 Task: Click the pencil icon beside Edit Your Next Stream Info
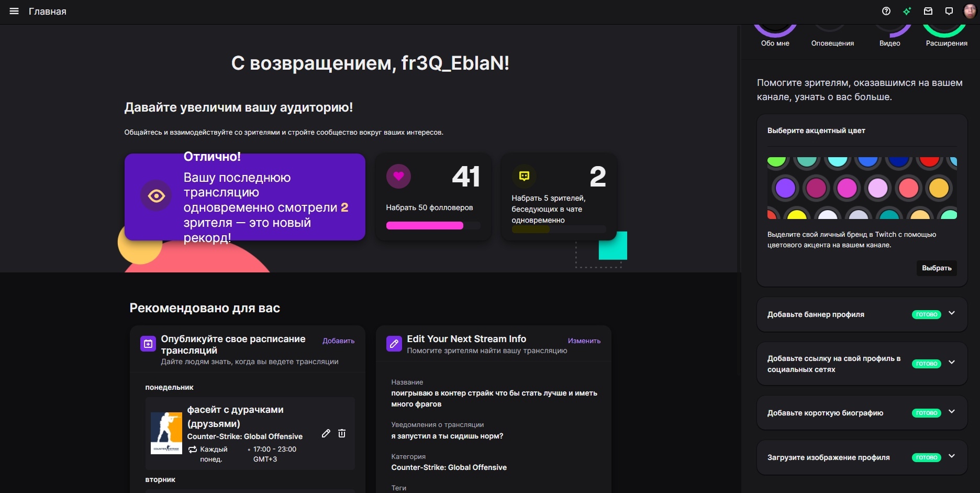point(394,344)
